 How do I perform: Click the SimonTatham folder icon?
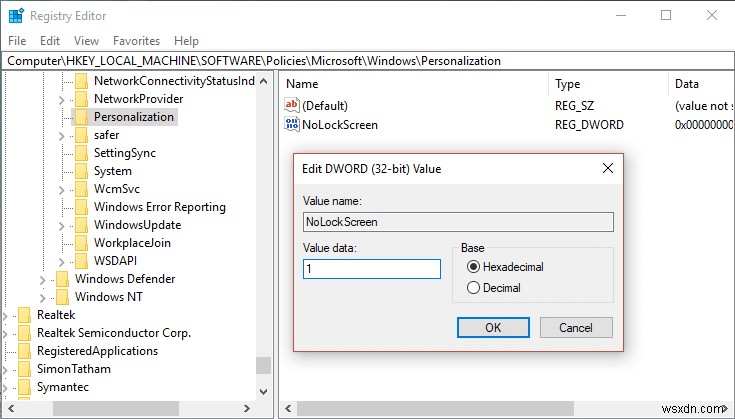point(25,369)
